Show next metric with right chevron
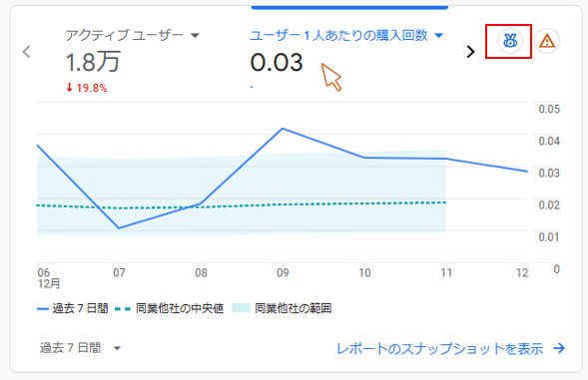This screenshot has height=380, width=588. pyautogui.click(x=470, y=52)
